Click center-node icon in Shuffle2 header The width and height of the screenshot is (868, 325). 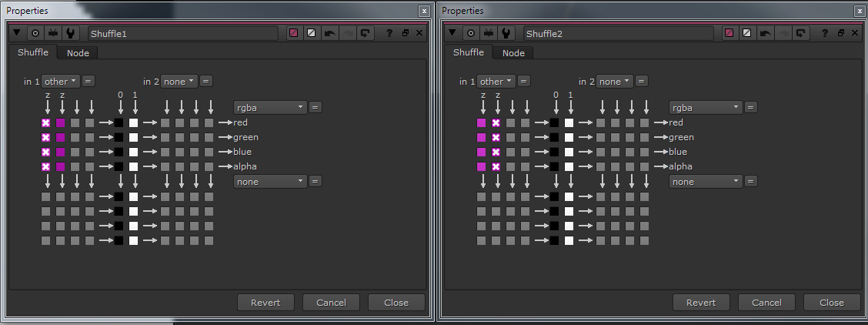pyautogui.click(x=470, y=33)
